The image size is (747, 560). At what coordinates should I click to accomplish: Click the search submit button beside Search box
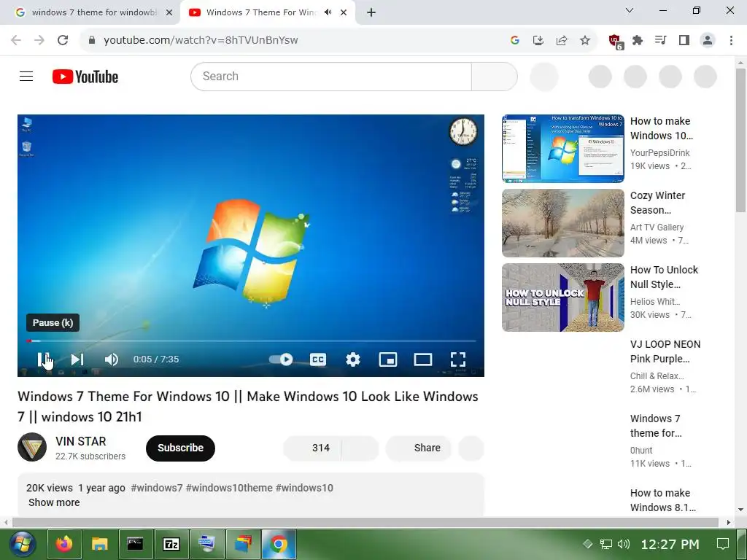point(495,76)
